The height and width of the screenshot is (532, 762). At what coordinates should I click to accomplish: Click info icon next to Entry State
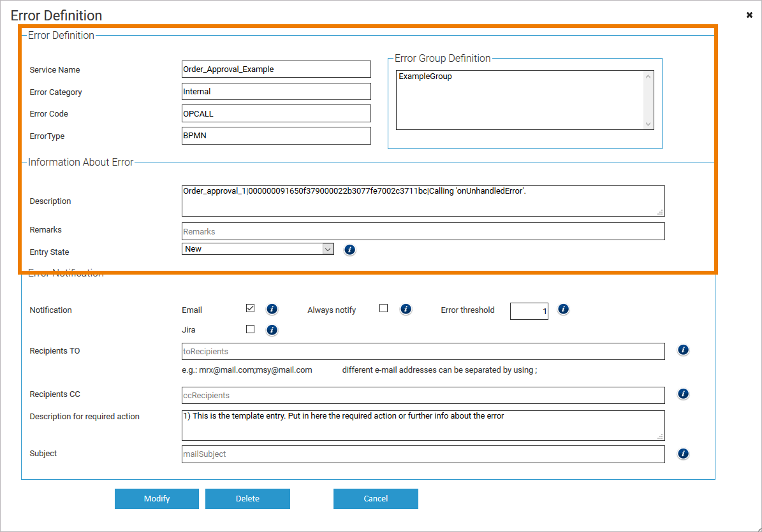pos(349,250)
